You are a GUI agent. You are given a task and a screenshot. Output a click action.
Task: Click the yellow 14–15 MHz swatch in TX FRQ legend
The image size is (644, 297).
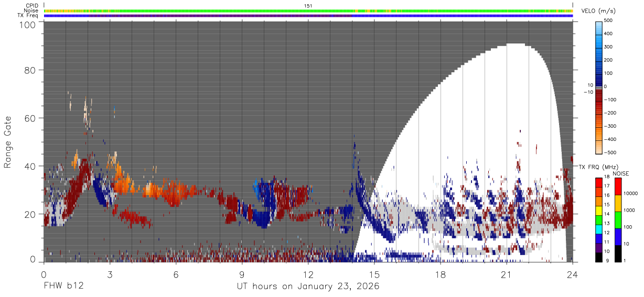click(599, 210)
